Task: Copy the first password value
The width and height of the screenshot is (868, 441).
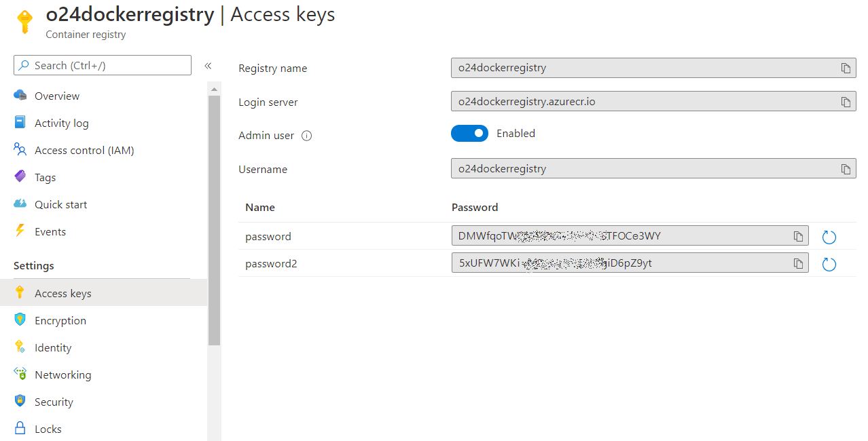Action: [798, 236]
